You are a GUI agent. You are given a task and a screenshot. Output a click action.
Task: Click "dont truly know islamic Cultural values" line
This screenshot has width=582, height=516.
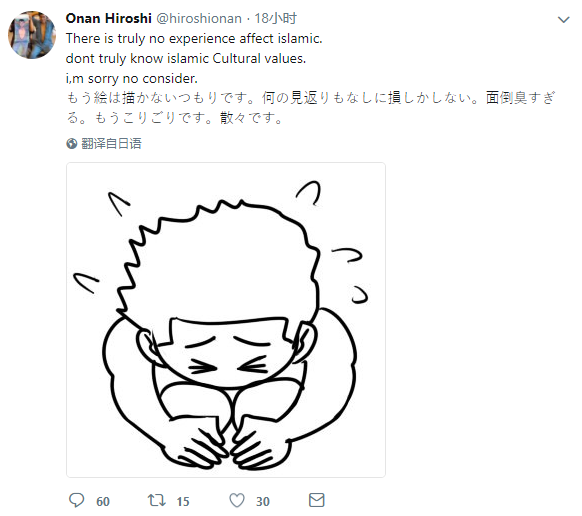coord(186,59)
